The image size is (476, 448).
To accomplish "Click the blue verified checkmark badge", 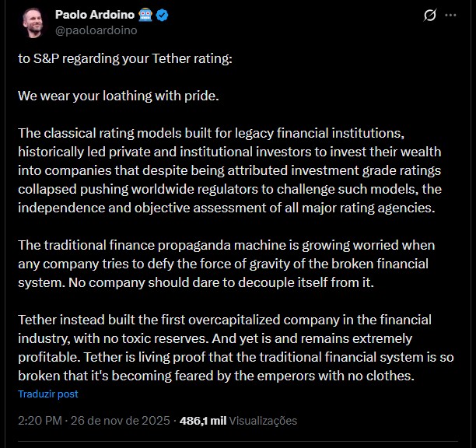I will (x=163, y=16).
